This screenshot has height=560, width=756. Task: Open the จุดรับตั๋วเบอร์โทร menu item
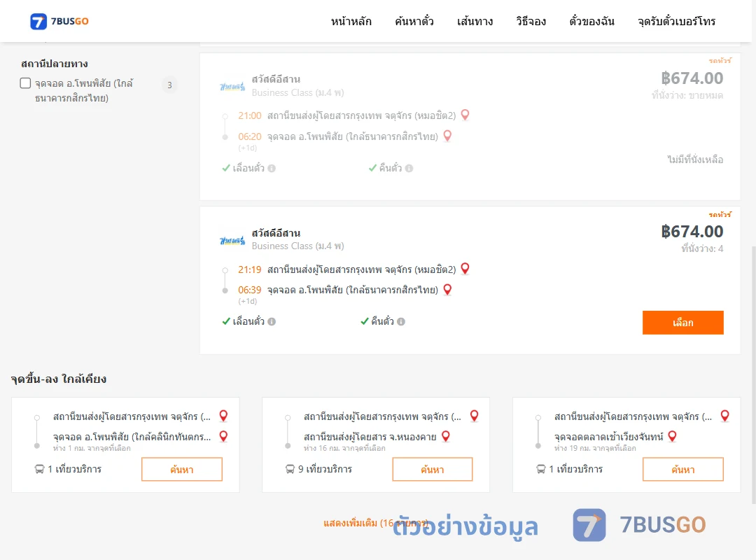click(x=676, y=21)
